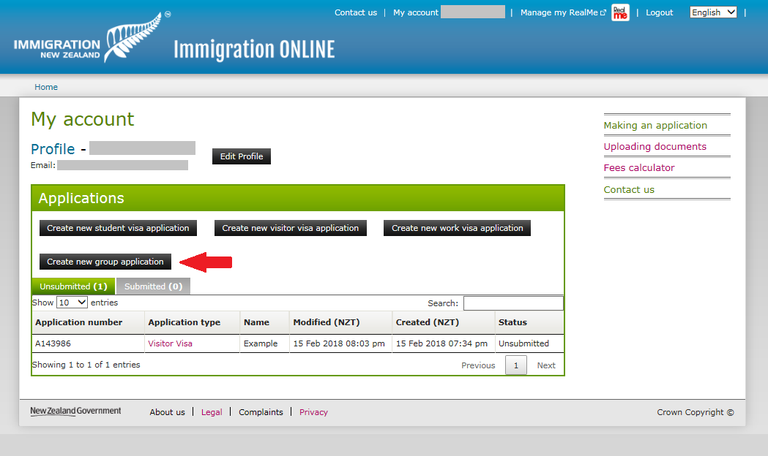Click Create new group application button
768x456 pixels.
click(105, 262)
